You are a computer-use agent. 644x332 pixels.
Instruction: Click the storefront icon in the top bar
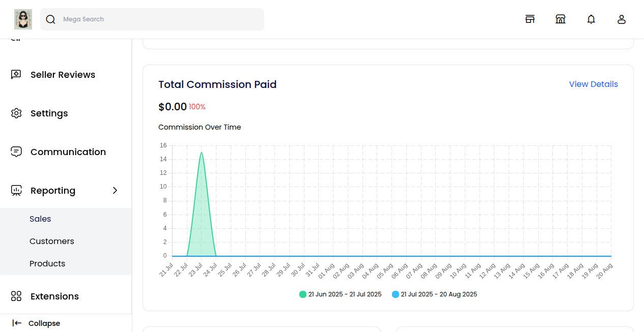point(530,19)
